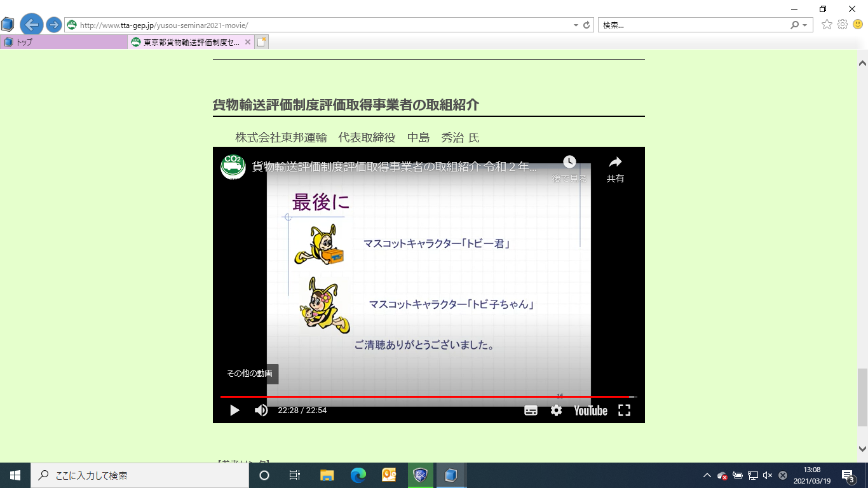The width and height of the screenshot is (868, 488).
Task: Click the smiley feedback icon
Action: 858,25
